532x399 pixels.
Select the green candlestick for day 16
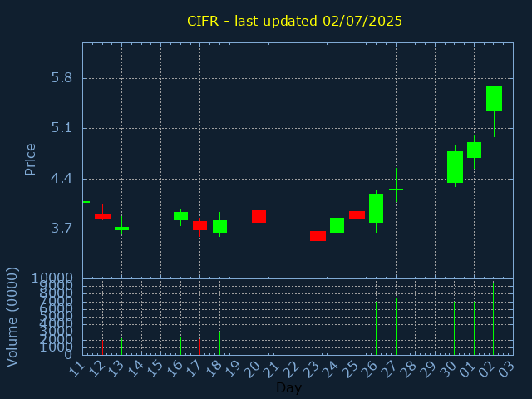181,216
